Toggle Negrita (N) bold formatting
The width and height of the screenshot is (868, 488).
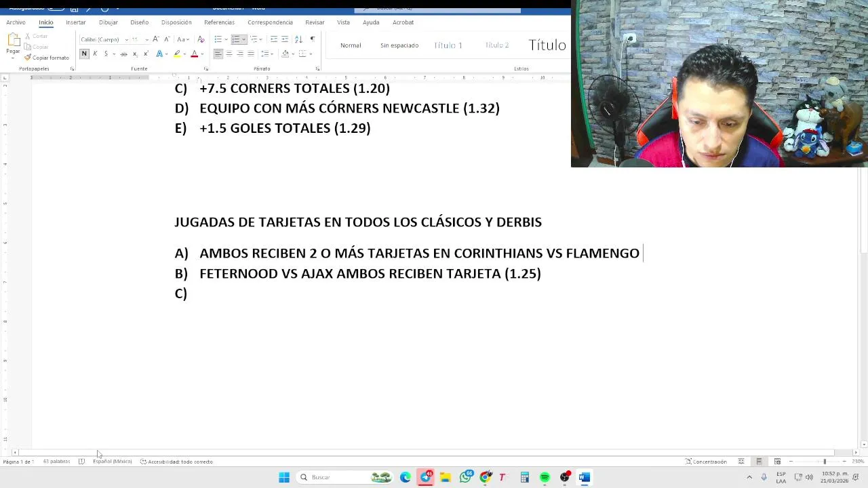(84, 54)
